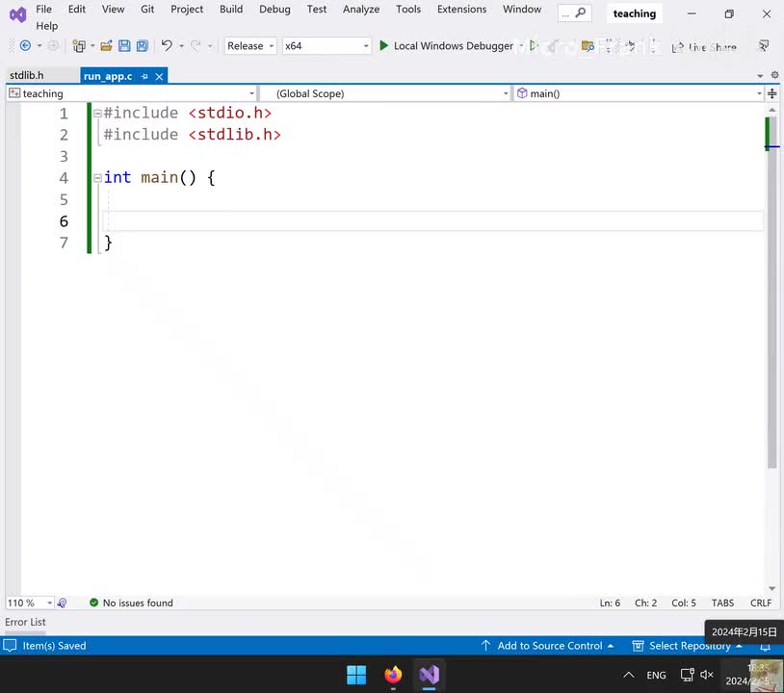Collapse the main() function block
The image size is (784, 693).
pyautogui.click(x=97, y=177)
